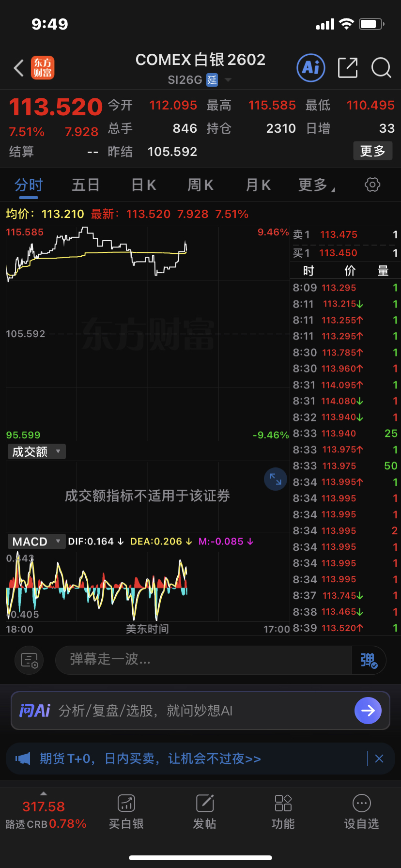Tap the intraday price chart
The height and width of the screenshot is (868, 401).
point(148,334)
